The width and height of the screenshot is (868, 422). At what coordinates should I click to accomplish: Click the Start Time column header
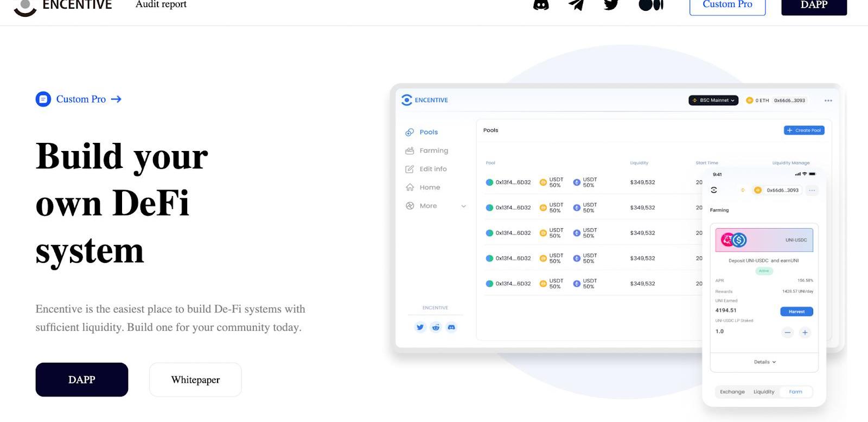707,163
